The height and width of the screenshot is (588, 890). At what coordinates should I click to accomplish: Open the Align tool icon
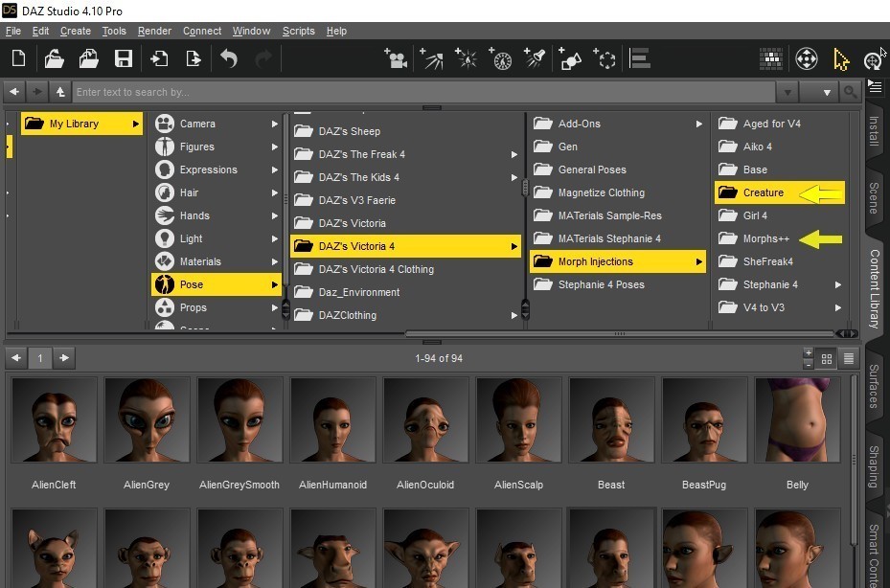click(x=640, y=58)
